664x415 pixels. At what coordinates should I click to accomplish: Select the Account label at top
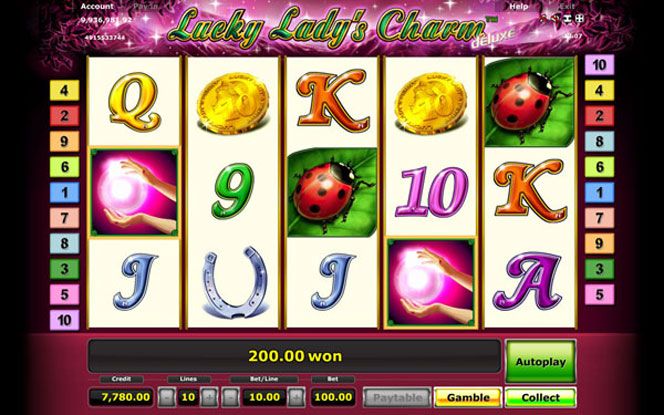coord(97,6)
